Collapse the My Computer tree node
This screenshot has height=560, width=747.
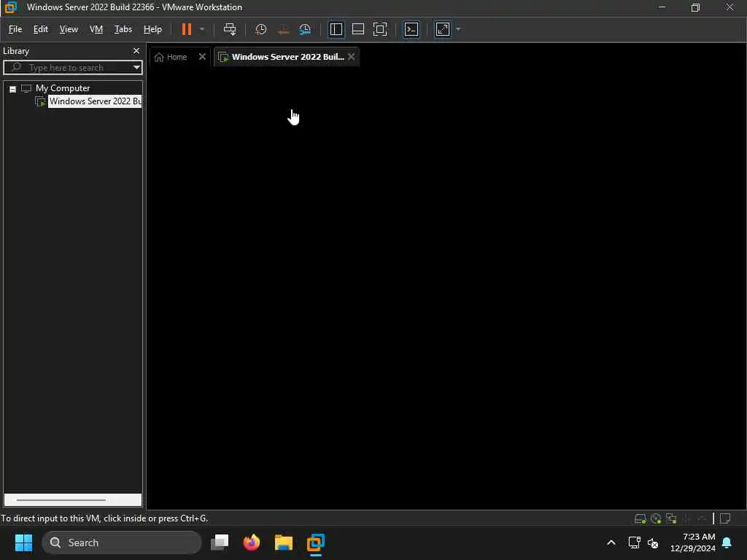(x=13, y=89)
